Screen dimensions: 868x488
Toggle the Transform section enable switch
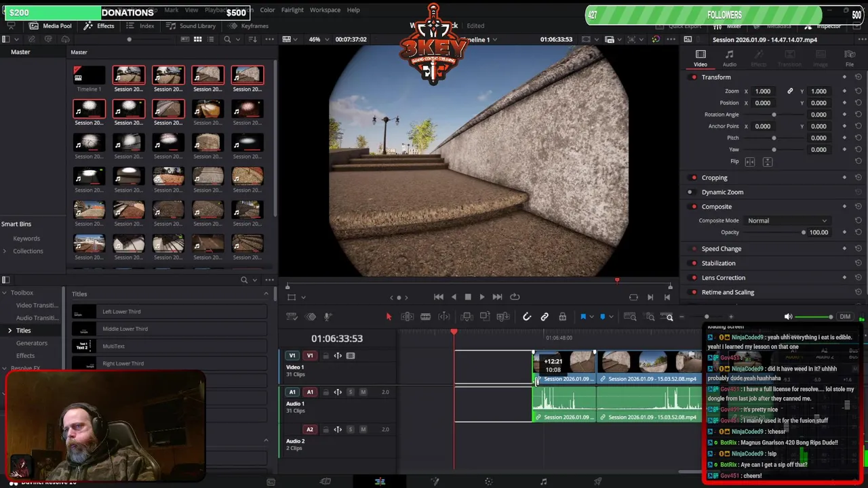coord(694,77)
